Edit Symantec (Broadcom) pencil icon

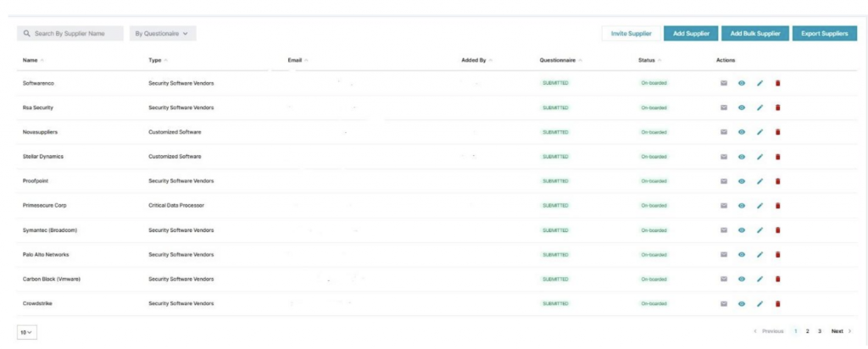(760, 230)
